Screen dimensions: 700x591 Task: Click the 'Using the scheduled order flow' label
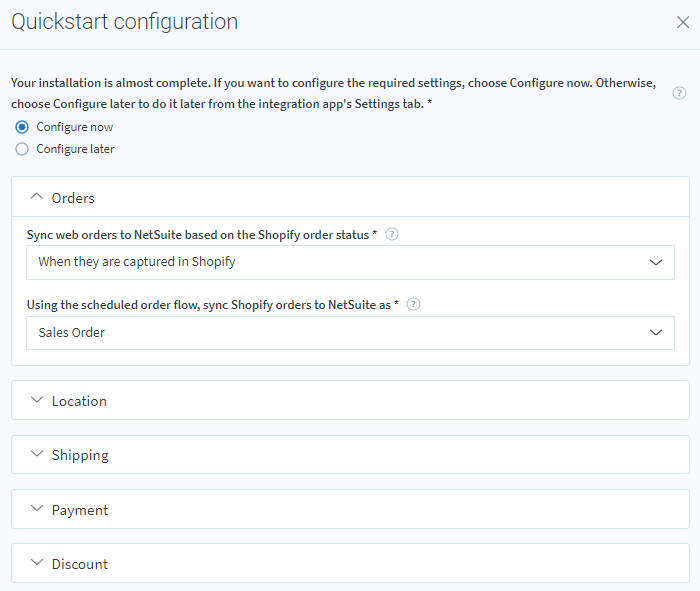(212, 305)
